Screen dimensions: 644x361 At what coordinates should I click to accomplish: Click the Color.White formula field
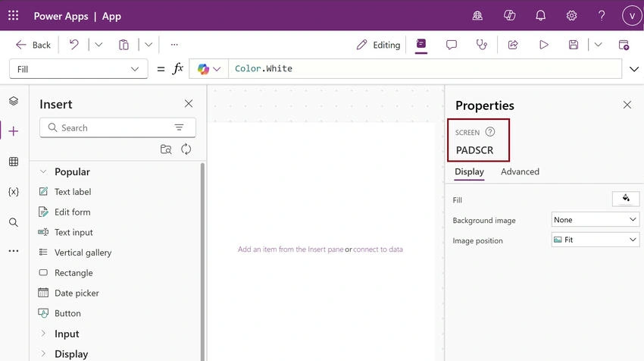[x=425, y=69]
